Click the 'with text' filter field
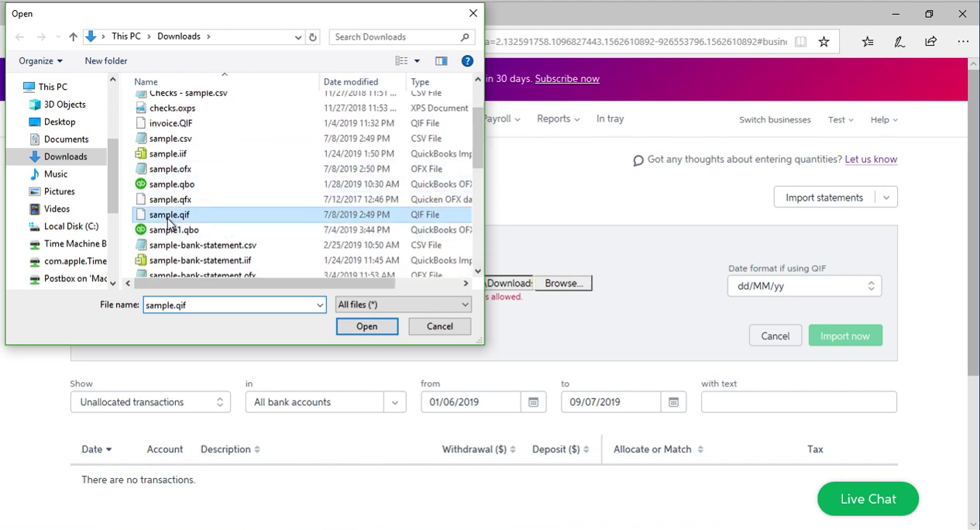This screenshot has height=530, width=980. (799, 402)
